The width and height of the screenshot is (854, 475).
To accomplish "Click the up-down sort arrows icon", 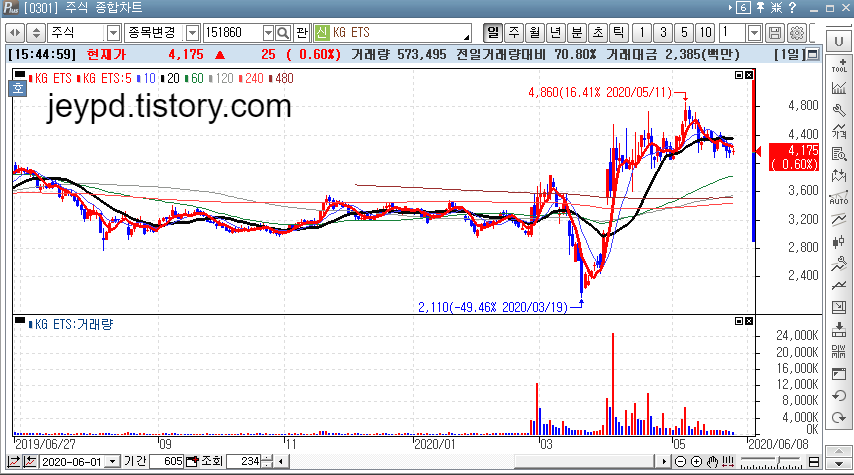I will point(36,33).
